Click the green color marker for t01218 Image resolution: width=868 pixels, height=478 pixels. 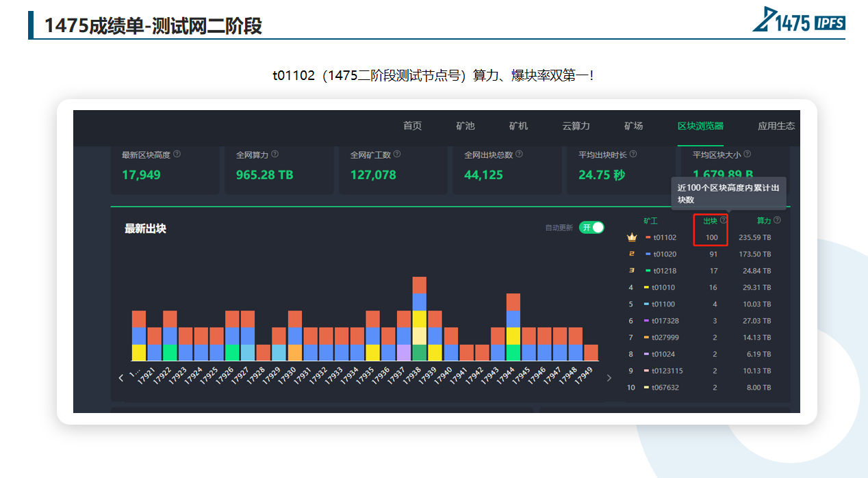coord(648,271)
